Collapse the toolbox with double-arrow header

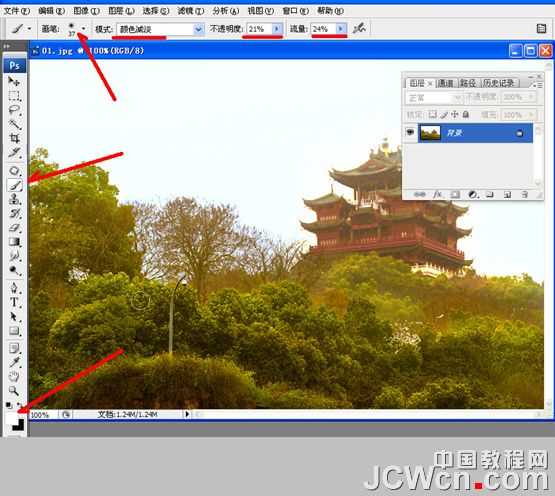[7, 46]
